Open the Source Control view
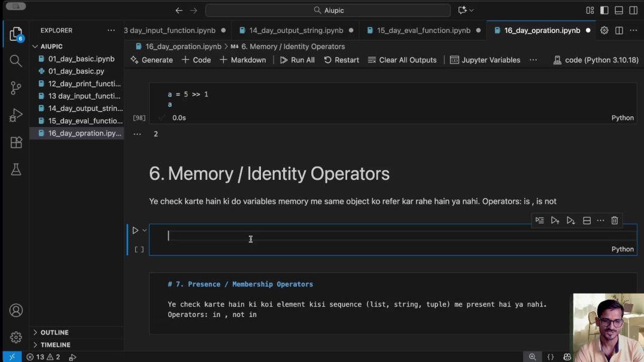The image size is (644, 362). [x=16, y=88]
